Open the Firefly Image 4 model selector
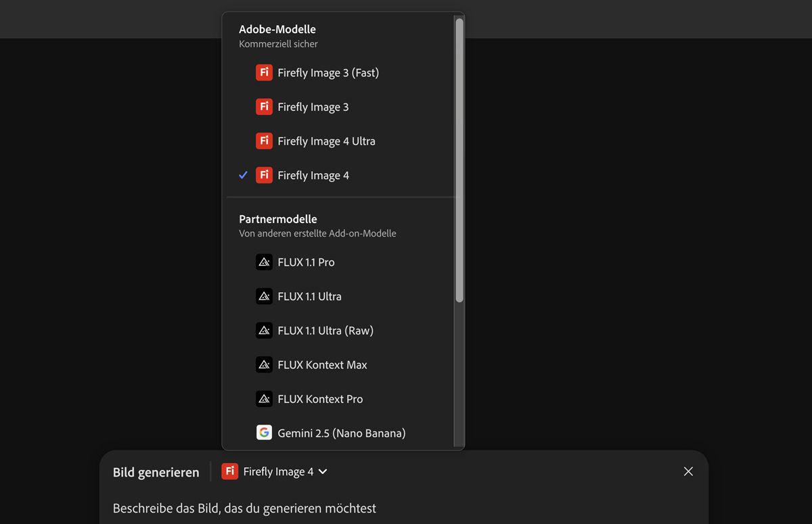The image size is (812, 524). click(x=279, y=472)
